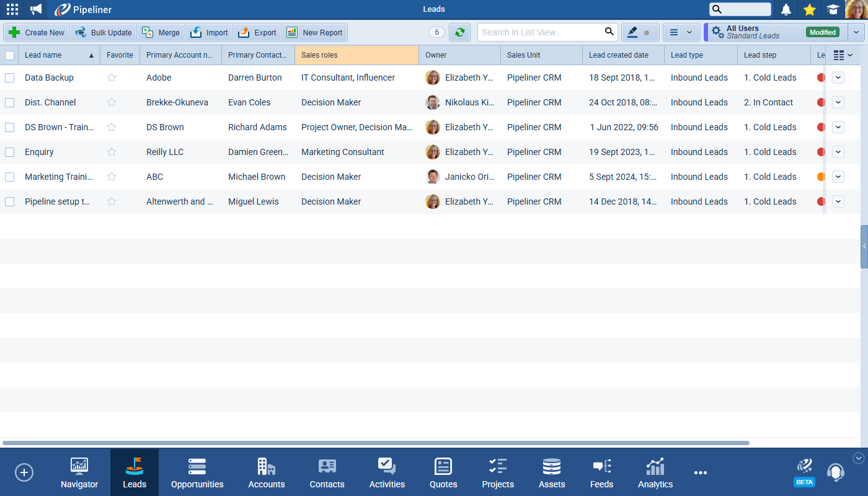Open the headset support icon

(835, 472)
